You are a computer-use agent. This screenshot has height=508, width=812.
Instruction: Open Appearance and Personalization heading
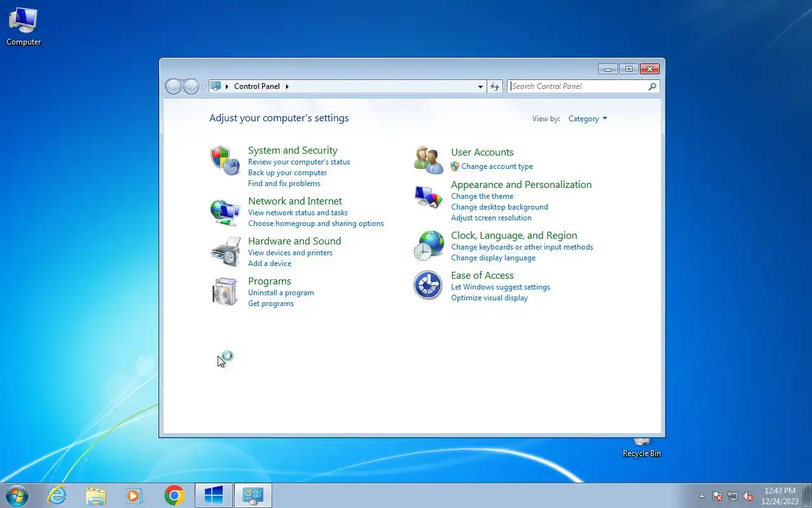[x=521, y=185]
